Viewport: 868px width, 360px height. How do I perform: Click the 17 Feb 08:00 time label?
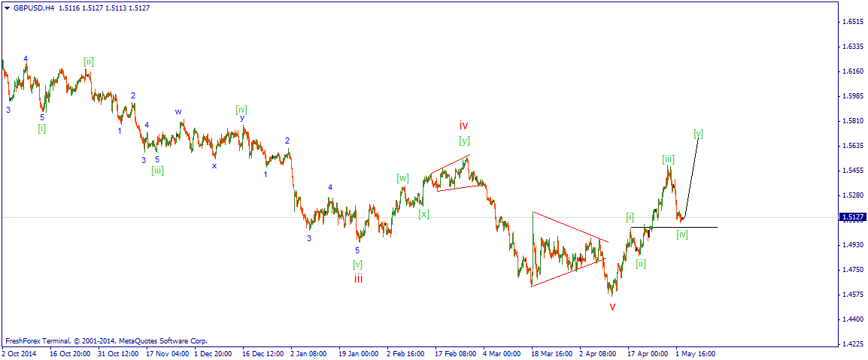[456, 352]
